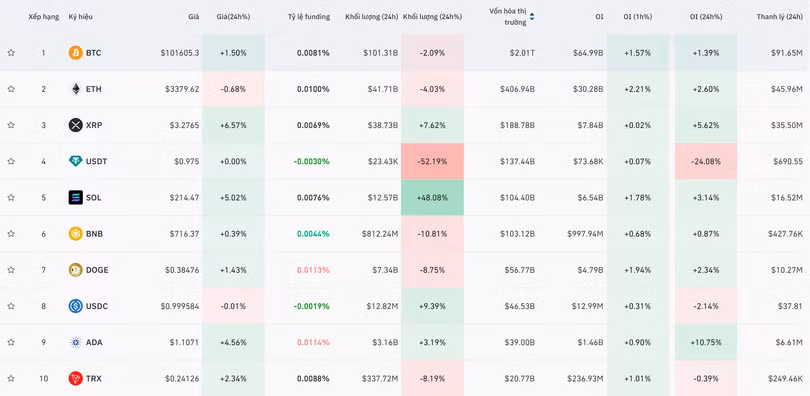Favorite DOGE with its star
Image resolution: width=810 pixels, height=396 pixels.
11,270
